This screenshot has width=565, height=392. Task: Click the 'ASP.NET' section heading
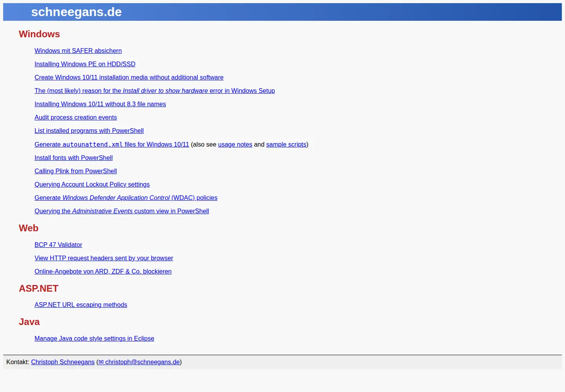click(x=38, y=289)
